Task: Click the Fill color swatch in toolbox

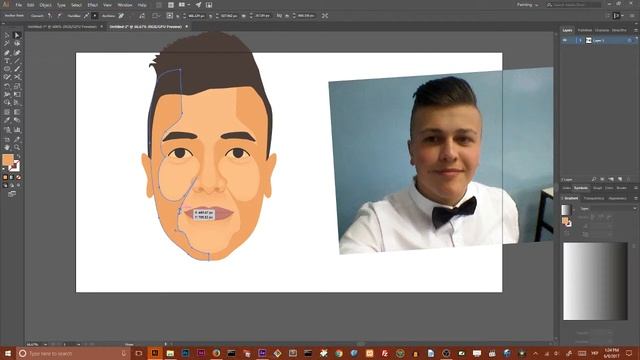Action: coord(8,160)
